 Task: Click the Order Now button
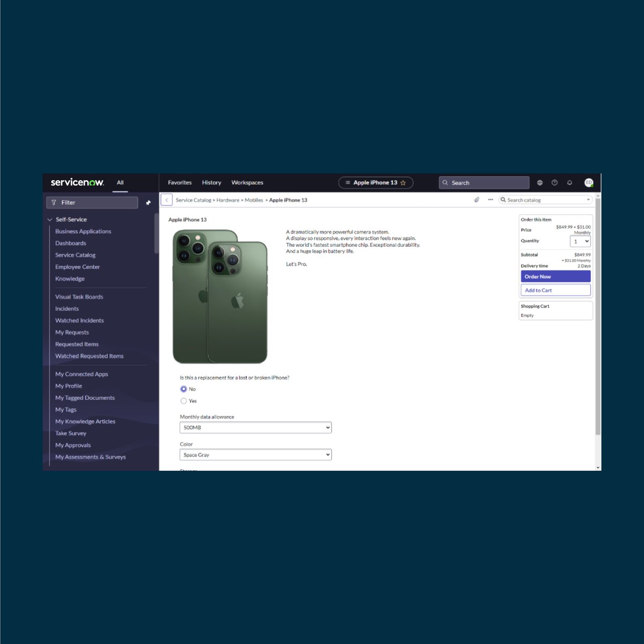555,276
